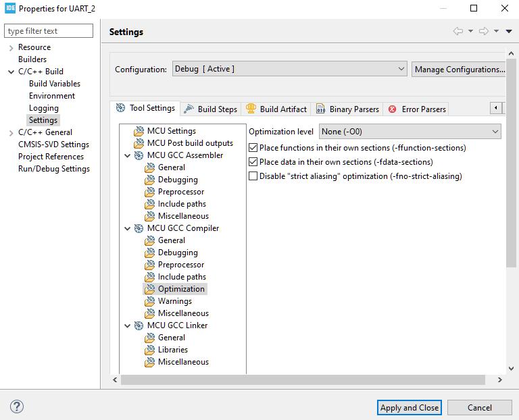Open the Optimization level dropdown

tap(410, 132)
